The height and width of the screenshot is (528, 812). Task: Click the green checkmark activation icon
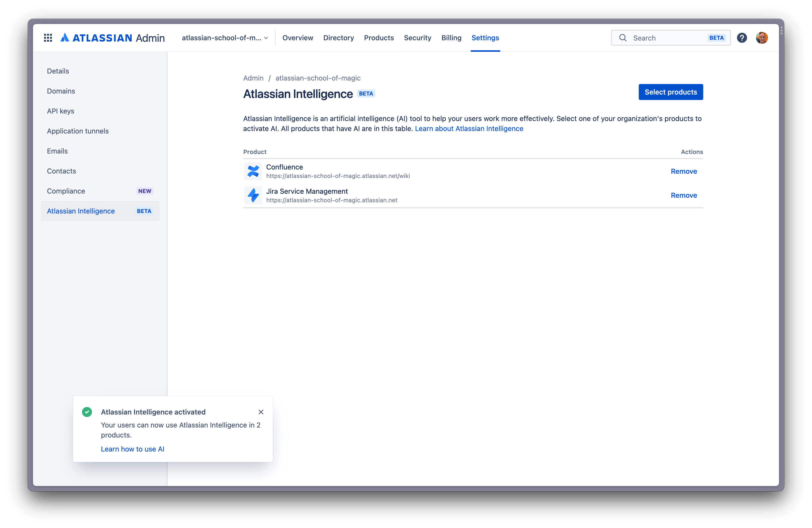coord(87,412)
